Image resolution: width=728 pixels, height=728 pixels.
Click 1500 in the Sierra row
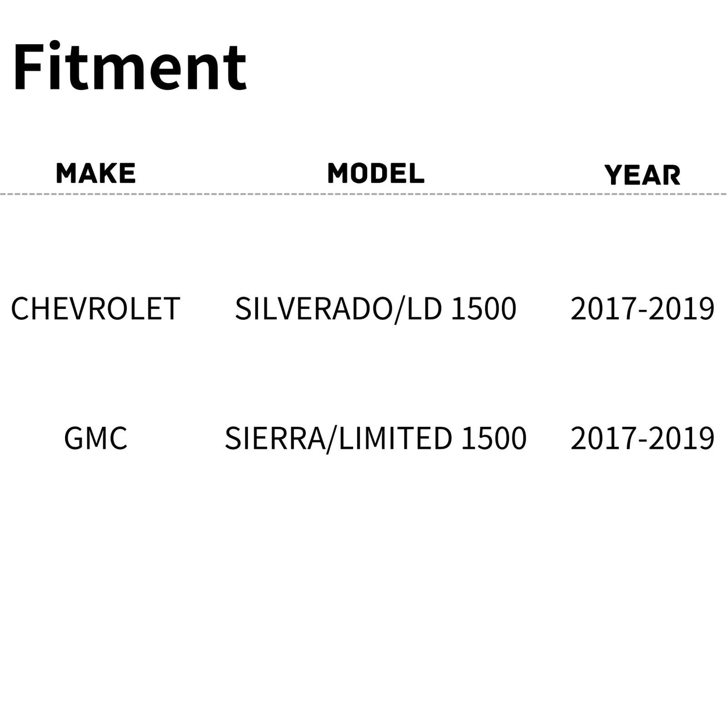494,438
